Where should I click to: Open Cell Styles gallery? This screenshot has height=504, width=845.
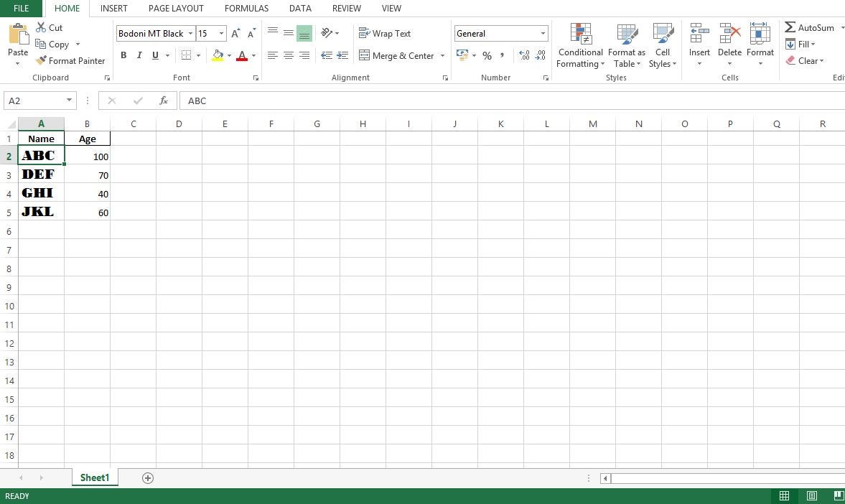(662, 45)
